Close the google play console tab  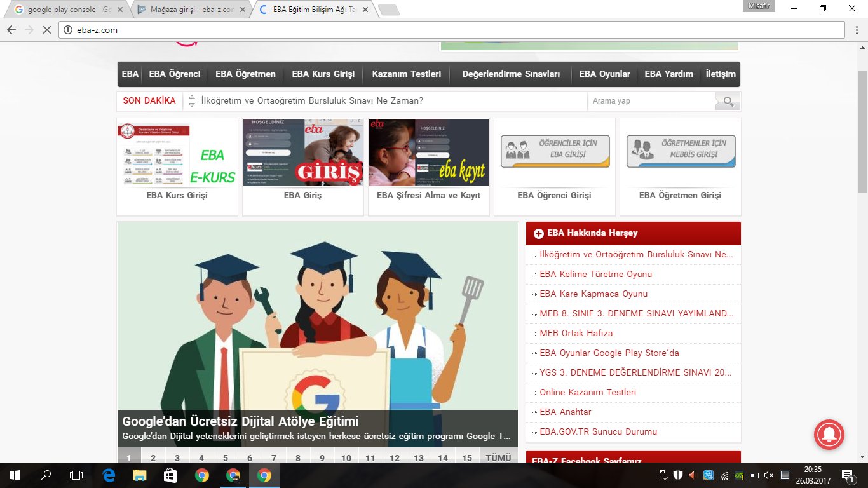click(x=120, y=10)
